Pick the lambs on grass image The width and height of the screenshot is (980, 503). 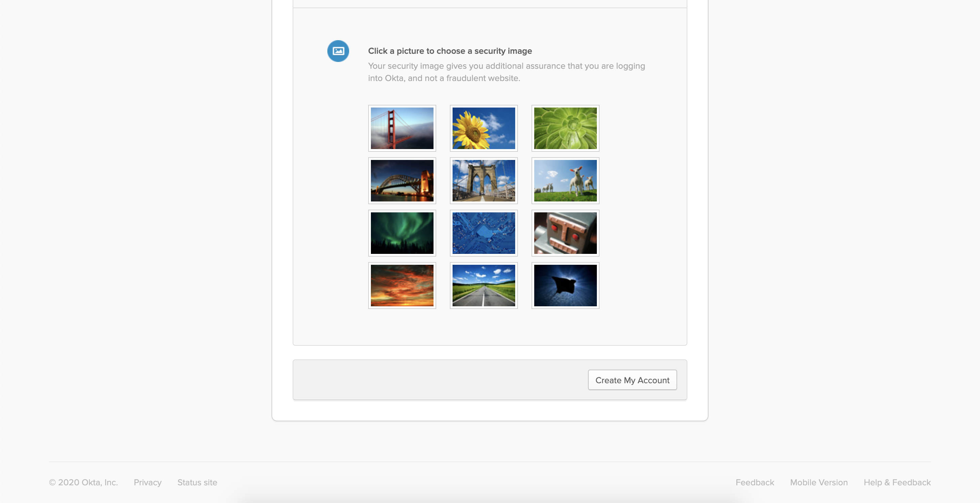565,181
